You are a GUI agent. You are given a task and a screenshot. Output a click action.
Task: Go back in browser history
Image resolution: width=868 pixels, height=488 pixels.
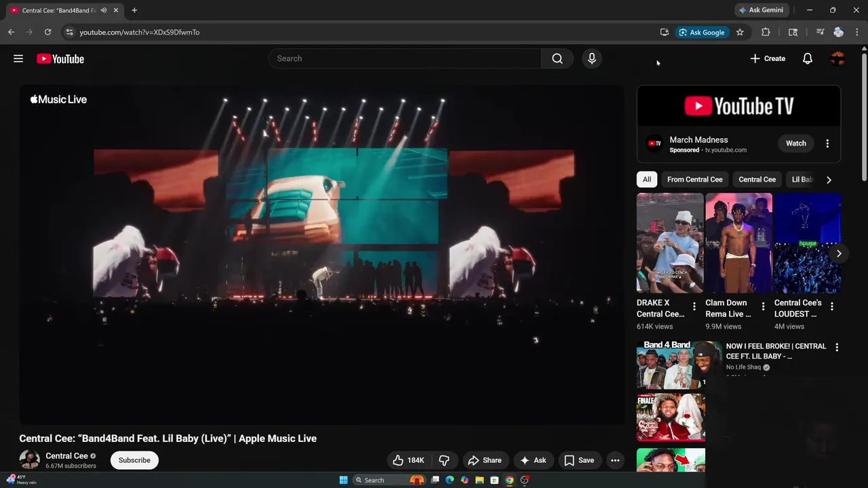pos(11,32)
